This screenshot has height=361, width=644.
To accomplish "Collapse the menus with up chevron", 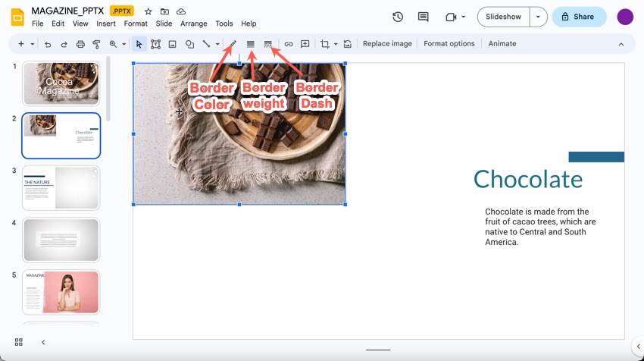I will (x=621, y=44).
